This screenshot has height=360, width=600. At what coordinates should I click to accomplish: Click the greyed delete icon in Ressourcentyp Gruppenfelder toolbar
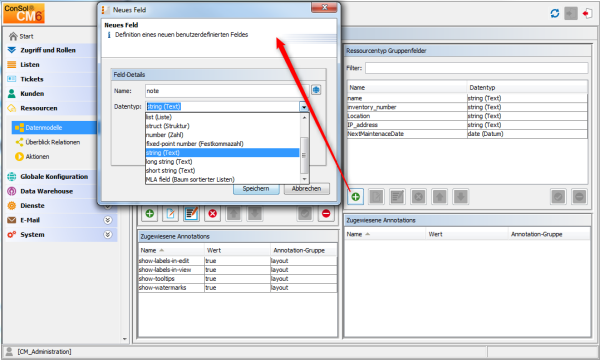point(419,197)
